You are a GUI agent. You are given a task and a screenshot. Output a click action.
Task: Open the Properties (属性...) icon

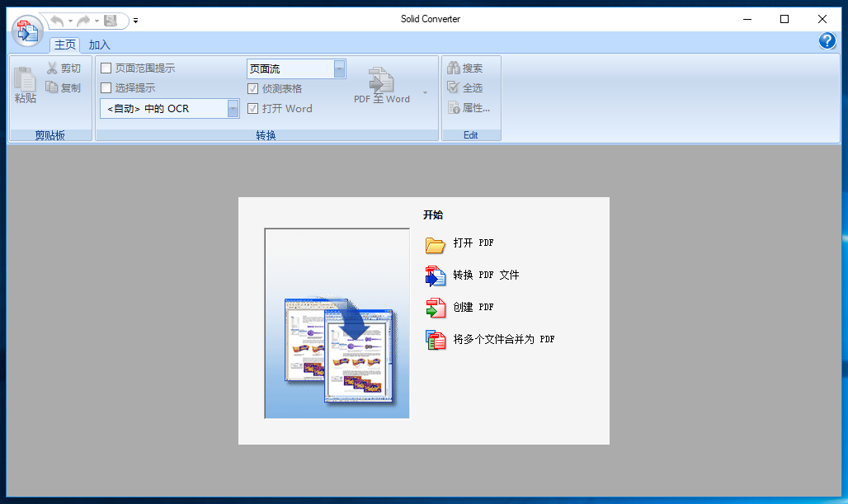(x=453, y=107)
